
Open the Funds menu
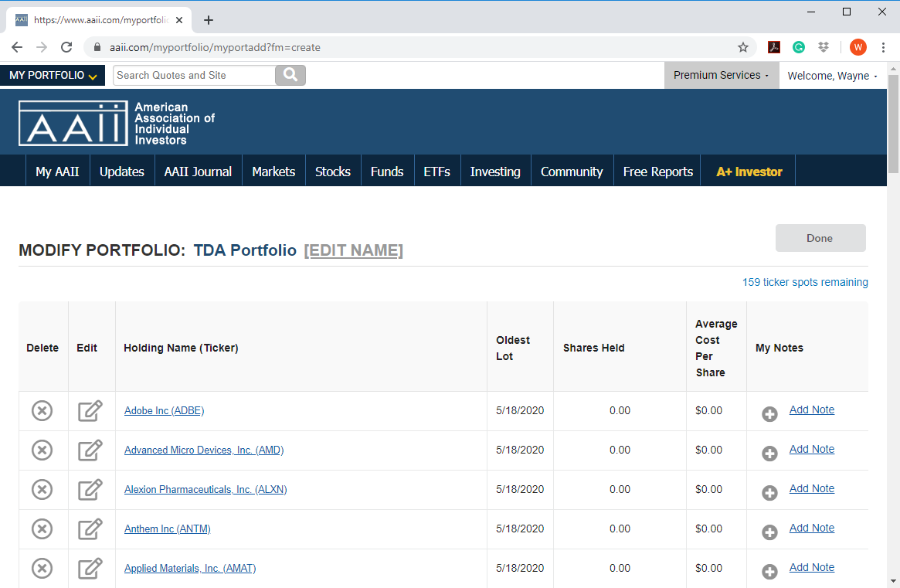[x=388, y=171]
